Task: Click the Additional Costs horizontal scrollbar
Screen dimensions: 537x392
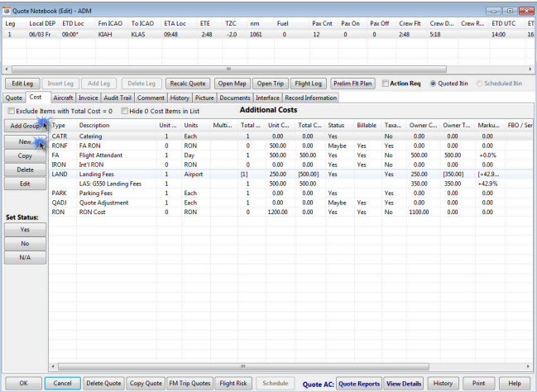Action: 243,366
